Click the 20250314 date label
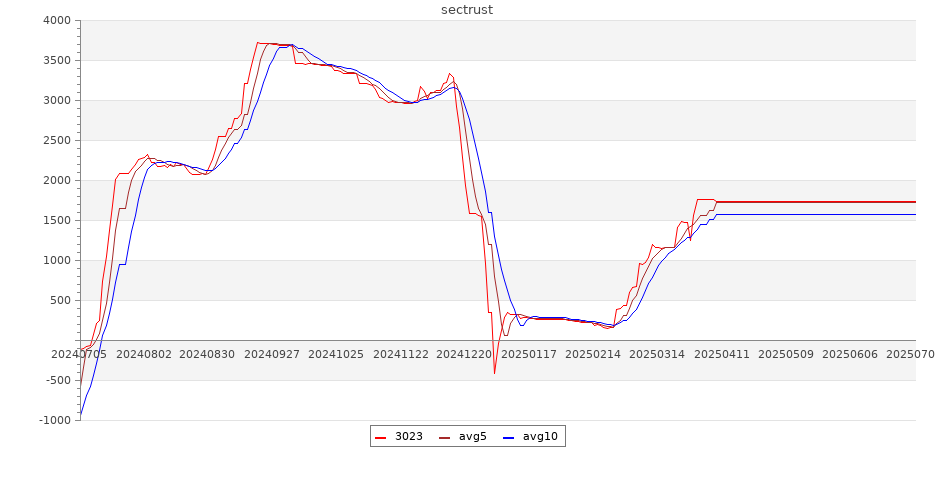935x500 pixels. point(657,354)
